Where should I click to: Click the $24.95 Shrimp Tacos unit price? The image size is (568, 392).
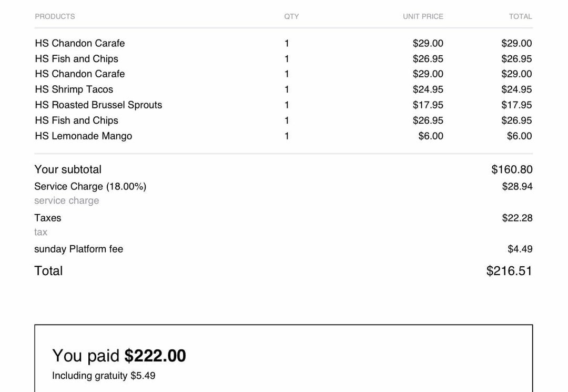pos(428,89)
